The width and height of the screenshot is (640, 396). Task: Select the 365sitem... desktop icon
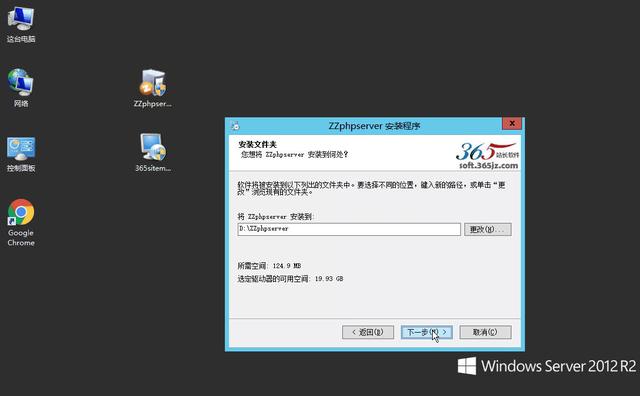[x=153, y=152]
